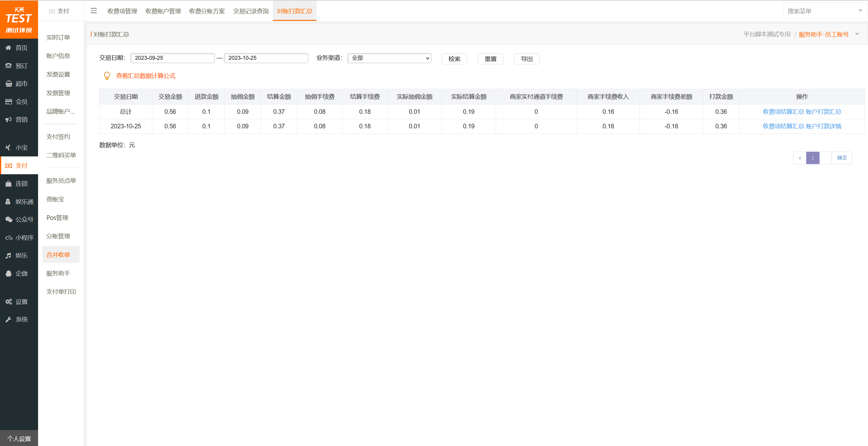This screenshot has height=446, width=868.
Task: Click the bell icon for 企微
Action: 8,274
